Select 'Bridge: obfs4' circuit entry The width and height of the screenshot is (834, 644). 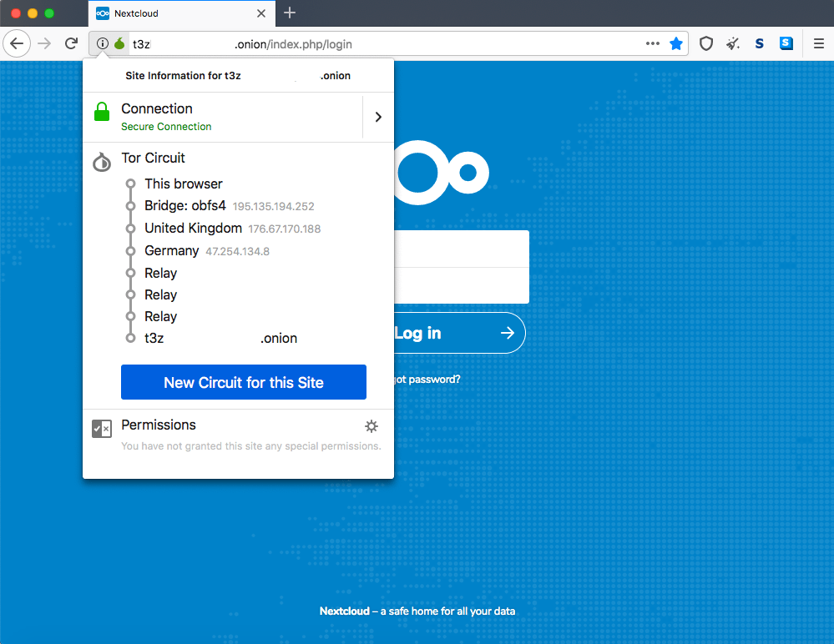click(185, 206)
